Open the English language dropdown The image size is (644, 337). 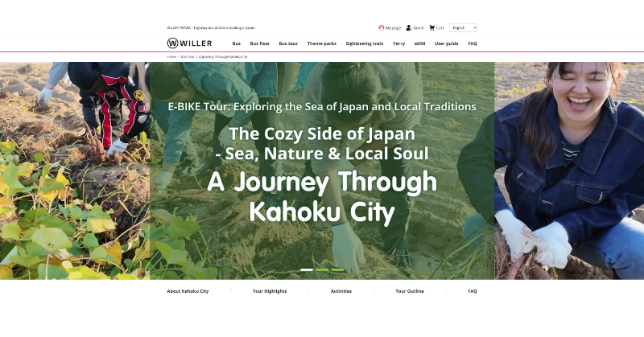point(463,27)
